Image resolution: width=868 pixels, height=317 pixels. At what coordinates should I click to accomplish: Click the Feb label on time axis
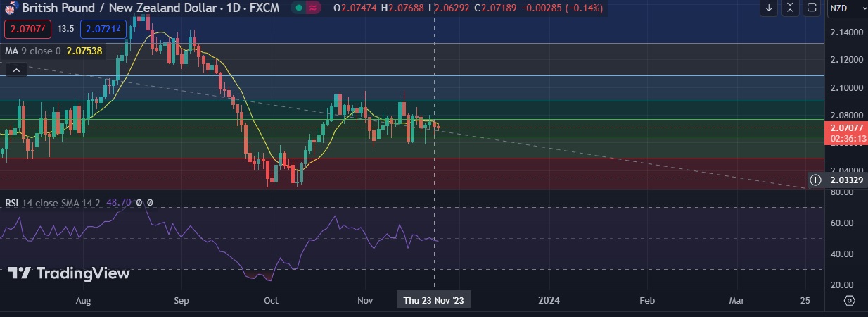tap(646, 300)
